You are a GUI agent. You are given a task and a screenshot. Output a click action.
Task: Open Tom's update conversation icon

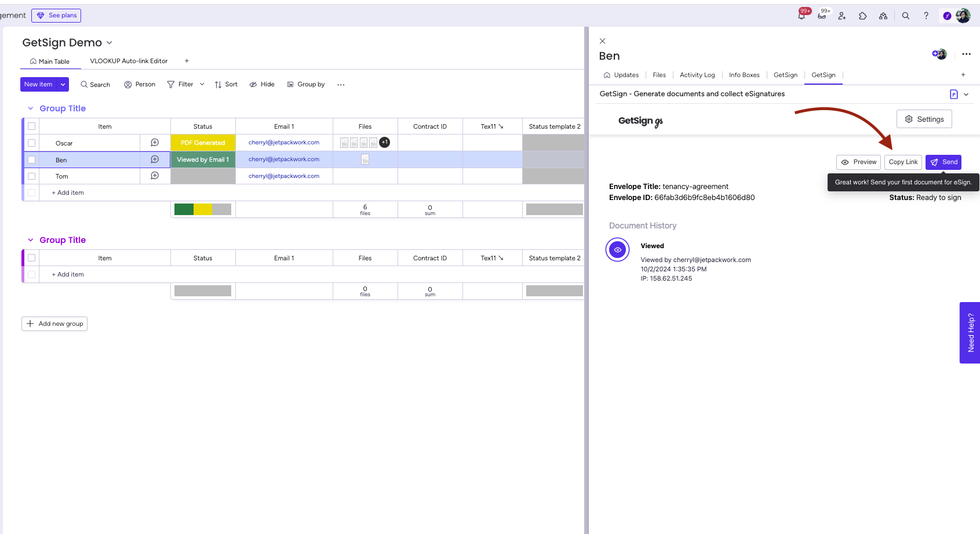[x=155, y=176]
